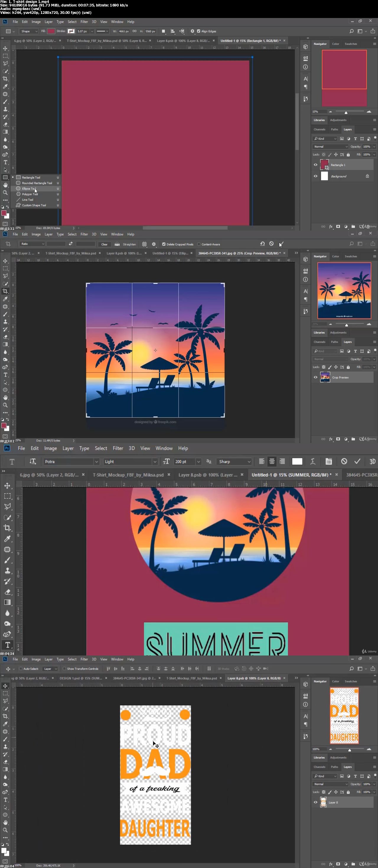Open Window menu in the SUMMER document window
The height and width of the screenshot is (868, 378).
[x=164, y=448]
